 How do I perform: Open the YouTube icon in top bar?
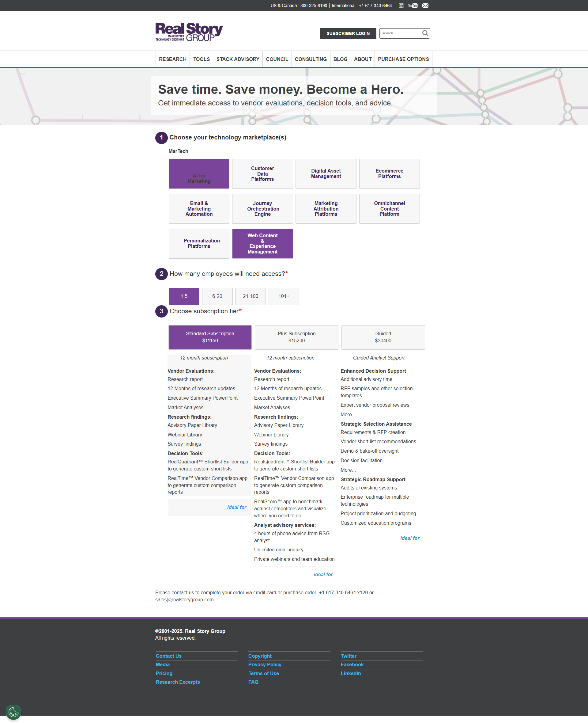413,6
